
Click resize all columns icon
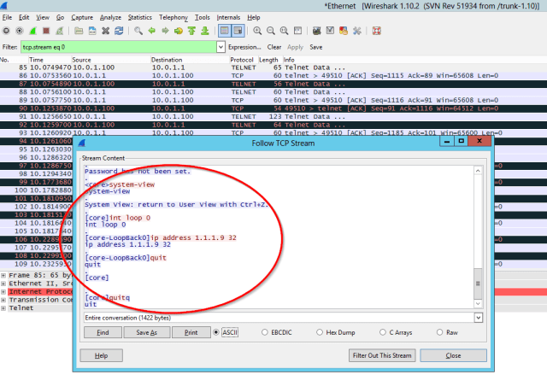click(x=297, y=31)
